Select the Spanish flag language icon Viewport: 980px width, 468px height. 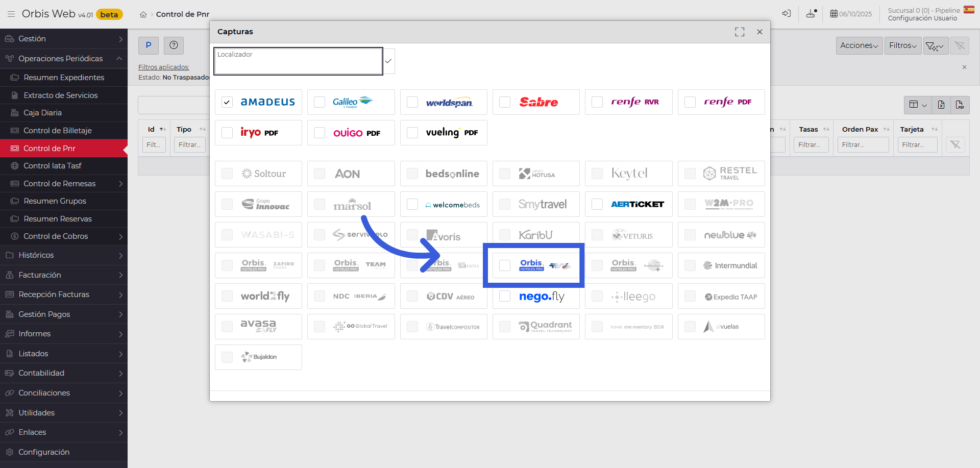click(969, 10)
